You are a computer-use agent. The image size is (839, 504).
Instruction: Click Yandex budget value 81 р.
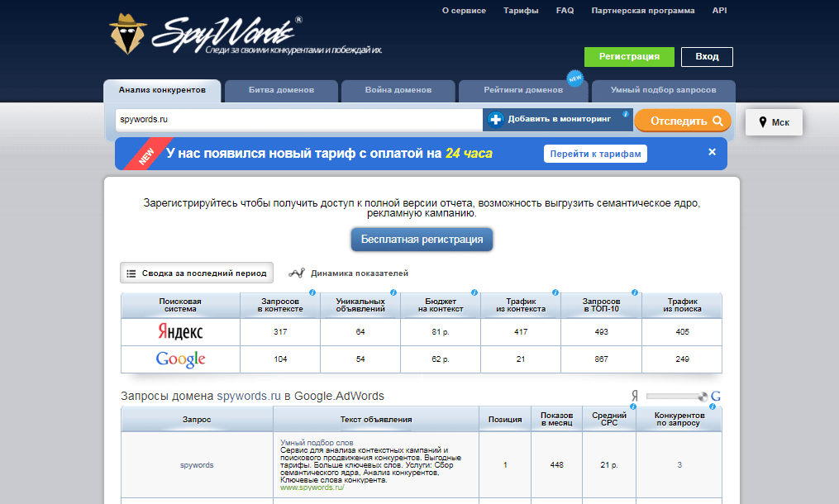441,331
